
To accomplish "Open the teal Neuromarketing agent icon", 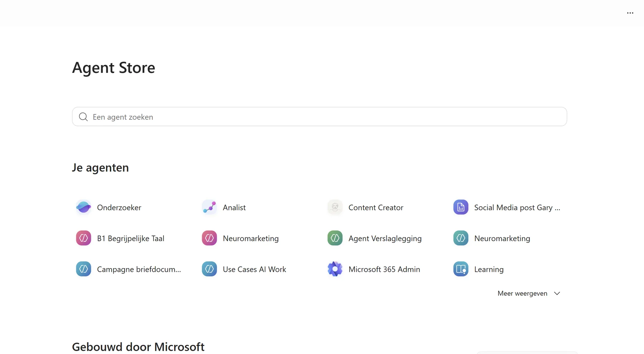I will click(461, 238).
